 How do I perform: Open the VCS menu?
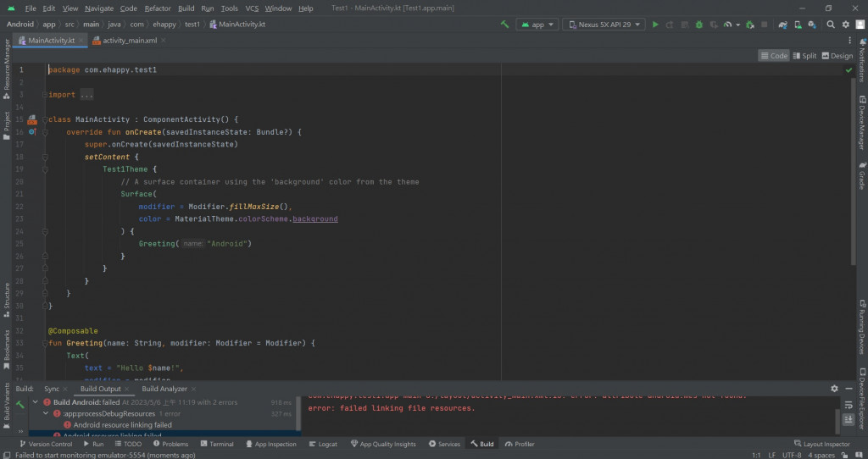(252, 8)
